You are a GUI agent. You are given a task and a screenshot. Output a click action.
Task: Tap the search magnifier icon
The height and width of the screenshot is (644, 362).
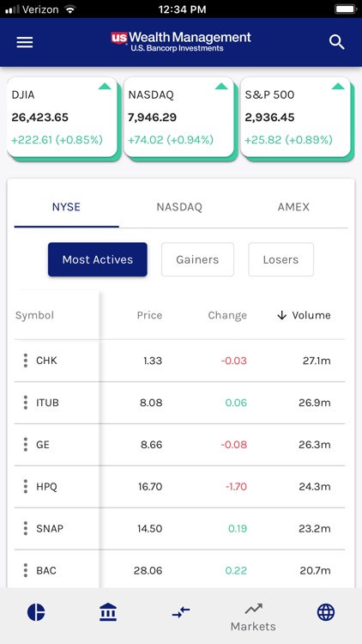[336, 42]
